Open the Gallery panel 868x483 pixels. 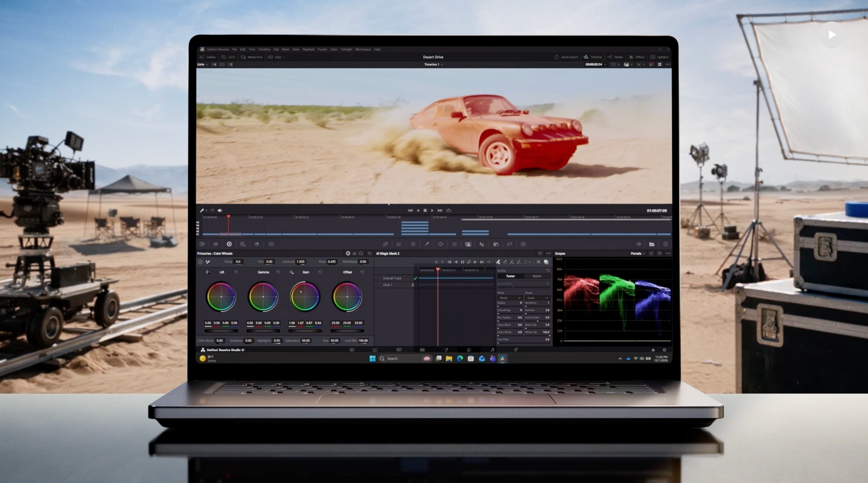click(207, 57)
